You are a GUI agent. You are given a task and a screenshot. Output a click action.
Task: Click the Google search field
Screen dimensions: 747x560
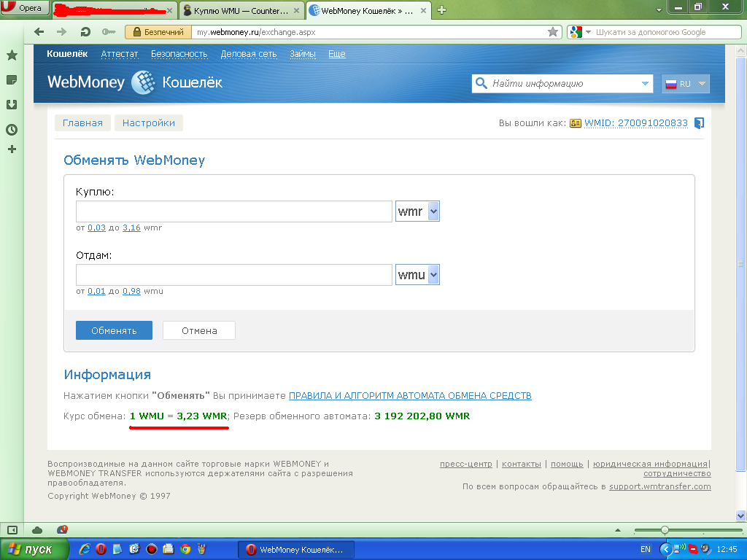667,32
